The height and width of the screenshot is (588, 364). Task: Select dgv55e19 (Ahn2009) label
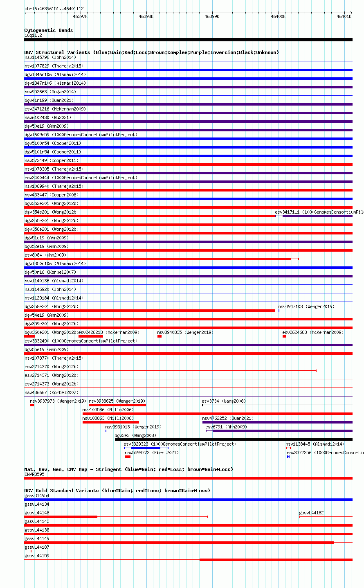pyautogui.click(x=47, y=350)
